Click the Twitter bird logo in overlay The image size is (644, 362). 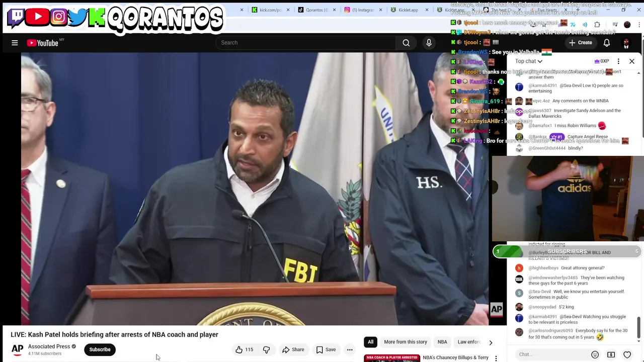77,17
